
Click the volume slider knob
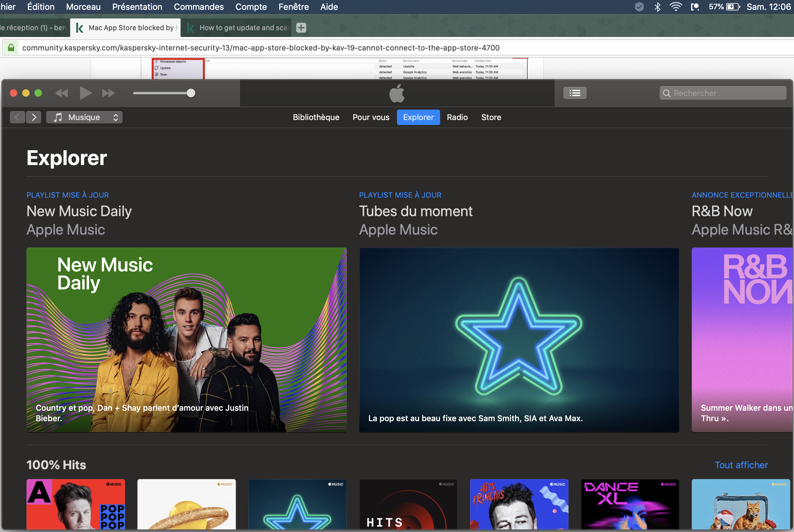pyautogui.click(x=191, y=93)
